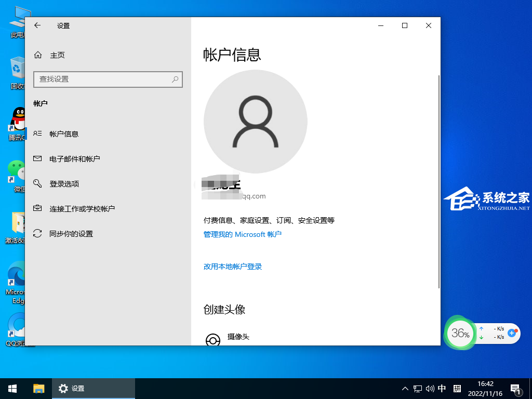Go to 主页 home page

[x=57, y=55]
